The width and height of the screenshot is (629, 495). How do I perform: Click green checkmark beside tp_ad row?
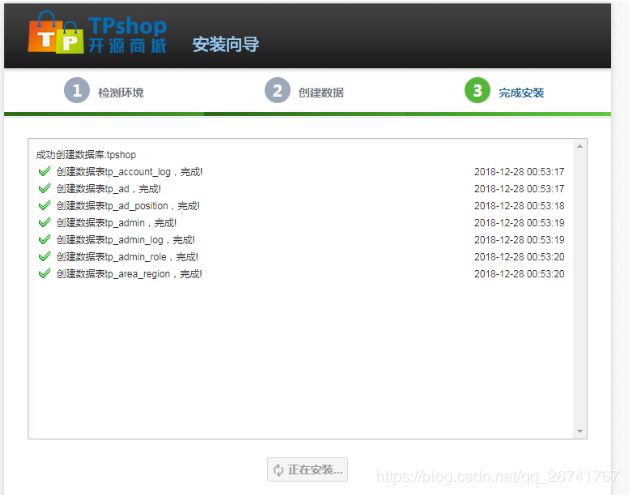[x=44, y=188]
